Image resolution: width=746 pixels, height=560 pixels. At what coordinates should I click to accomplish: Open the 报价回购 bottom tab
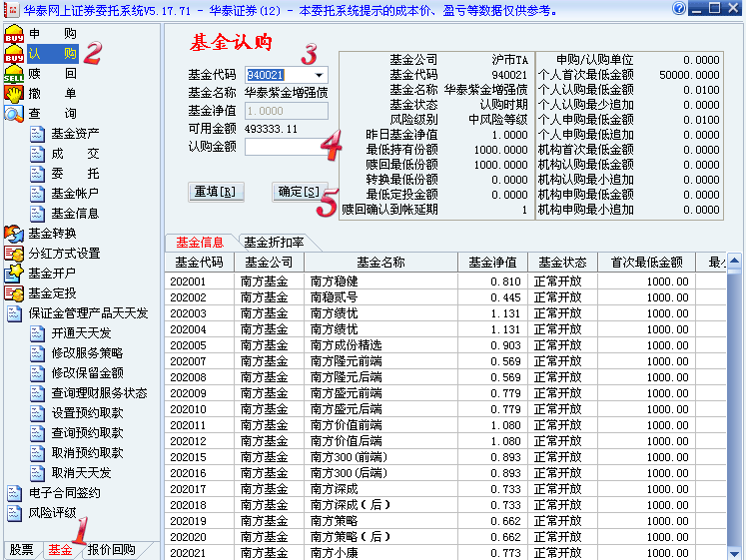pyautogui.click(x=111, y=549)
